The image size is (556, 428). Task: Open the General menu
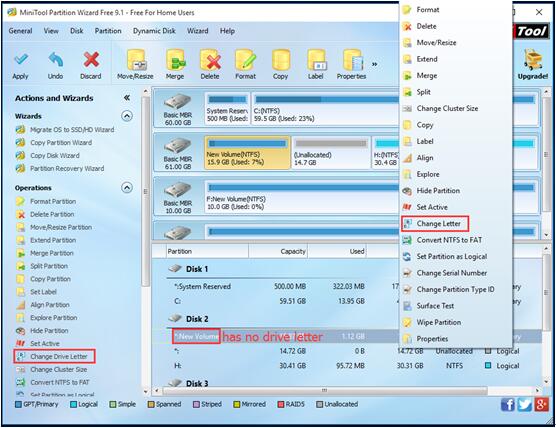pos(20,31)
